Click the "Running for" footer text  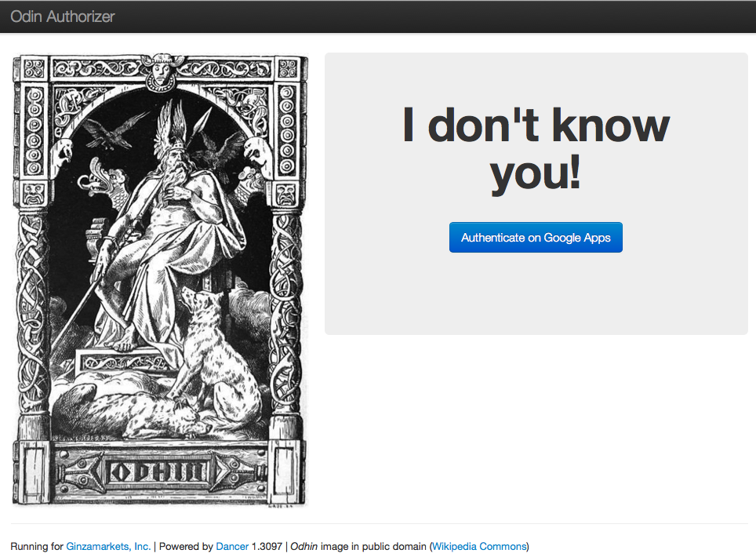coord(37,546)
